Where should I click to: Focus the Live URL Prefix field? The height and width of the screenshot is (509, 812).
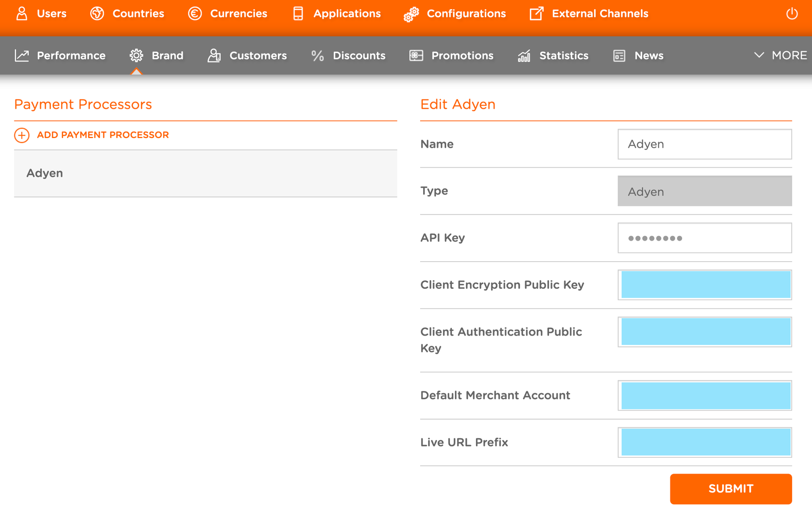[x=705, y=442]
